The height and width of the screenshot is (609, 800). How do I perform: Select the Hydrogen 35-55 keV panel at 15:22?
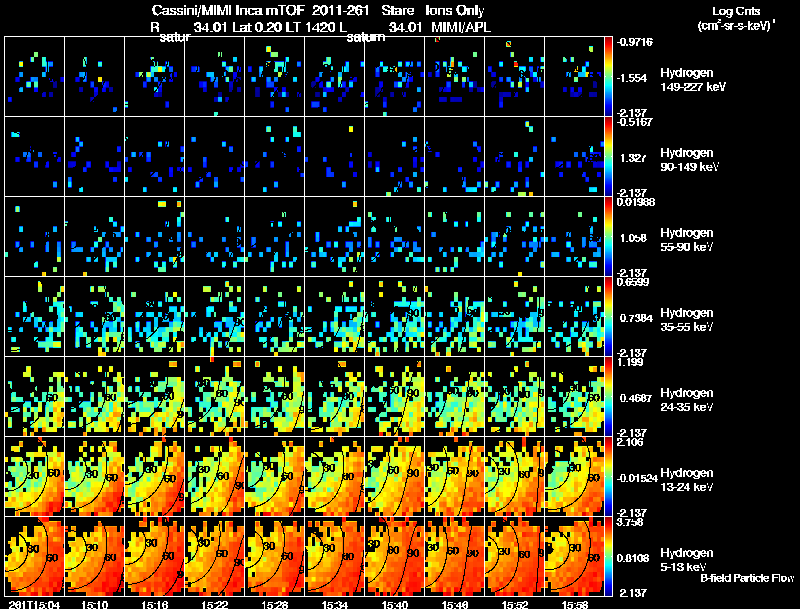point(214,317)
